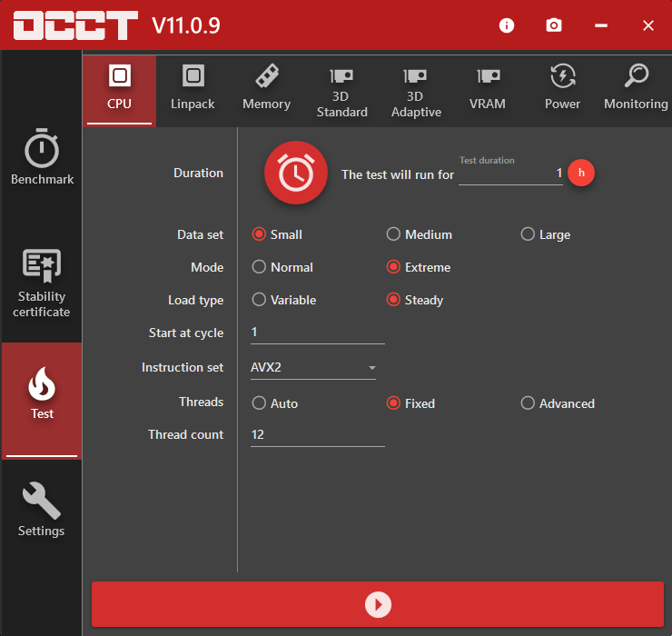Screen dimensions: 672x636
Task: Open the Monitoring tab
Action: point(636,91)
